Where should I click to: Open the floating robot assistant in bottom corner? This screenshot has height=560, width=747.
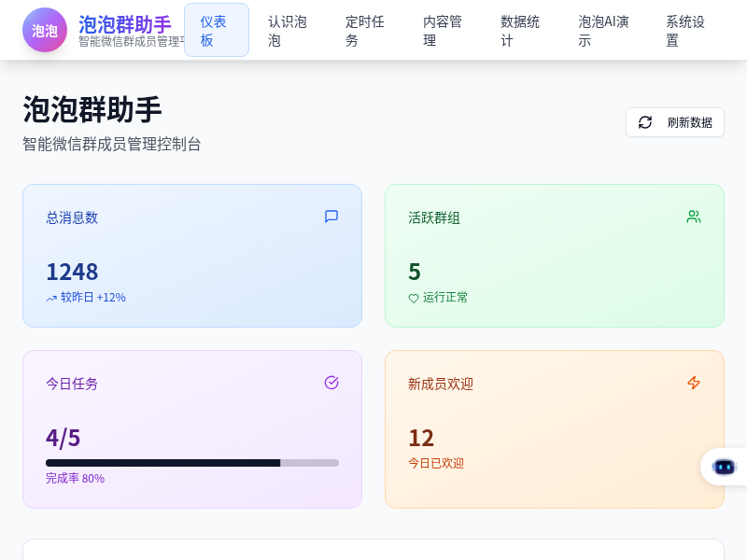click(x=724, y=467)
